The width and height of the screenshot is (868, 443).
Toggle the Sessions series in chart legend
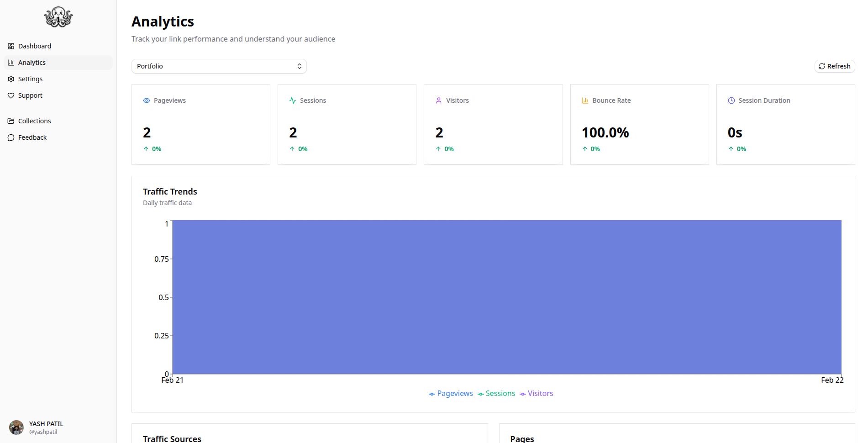coord(496,394)
